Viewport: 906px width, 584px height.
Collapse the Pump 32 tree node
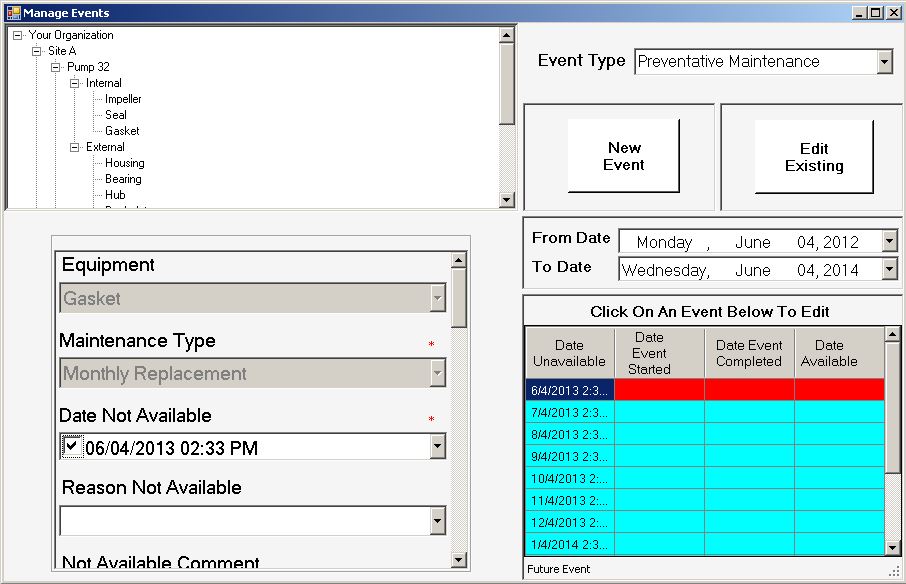(x=56, y=67)
